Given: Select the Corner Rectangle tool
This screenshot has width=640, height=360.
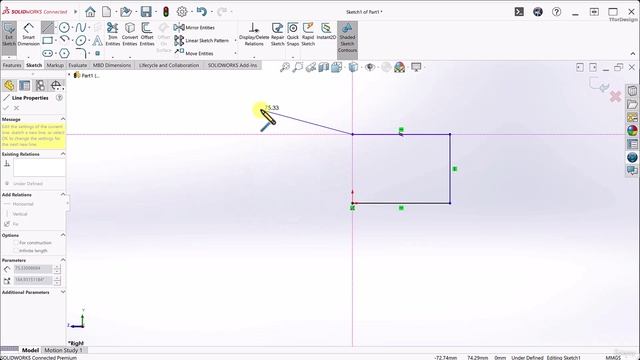Looking at the screenshot, I should (x=47, y=40).
